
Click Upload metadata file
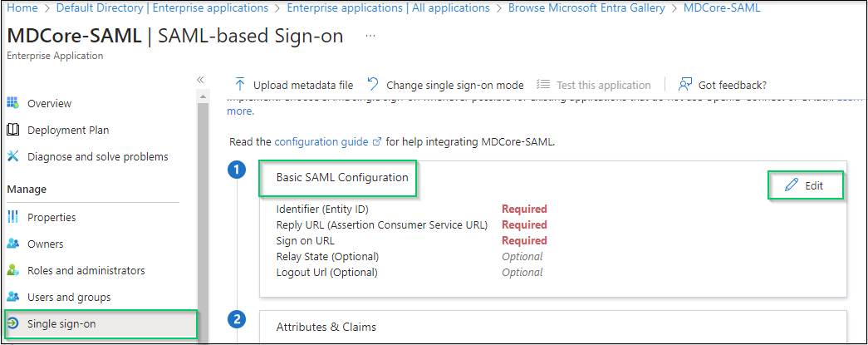pos(293,85)
